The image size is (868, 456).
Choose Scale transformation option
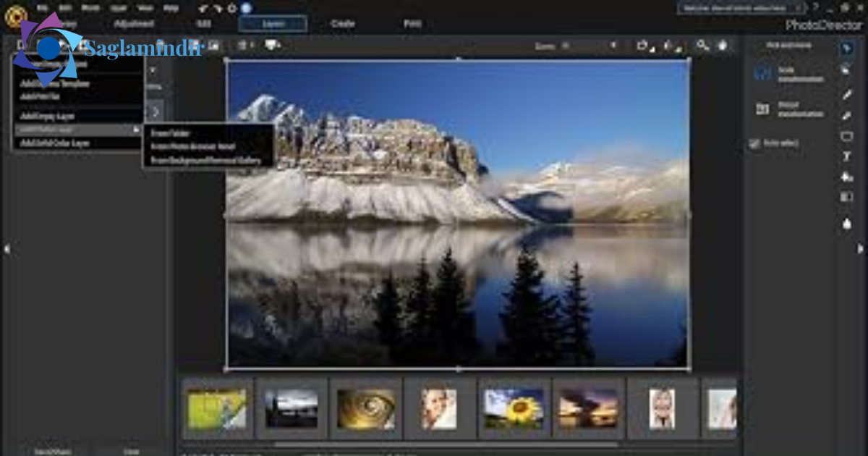point(790,75)
